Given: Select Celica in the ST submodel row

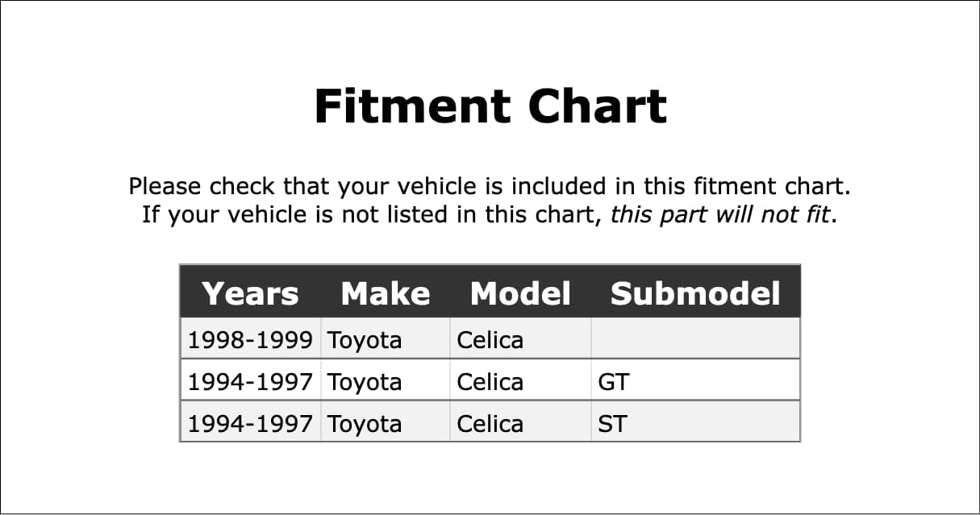Looking at the screenshot, I should click(x=490, y=424).
